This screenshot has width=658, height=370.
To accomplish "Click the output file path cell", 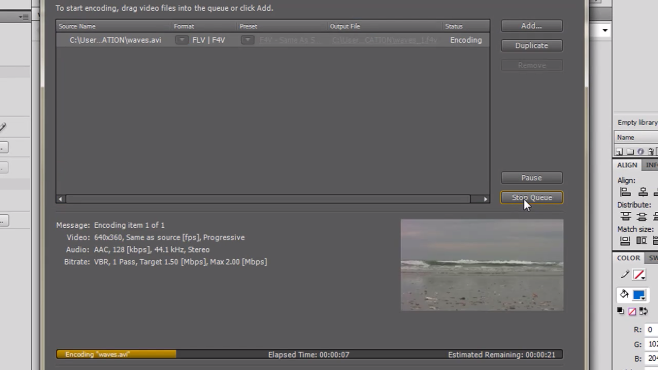I will [x=384, y=40].
